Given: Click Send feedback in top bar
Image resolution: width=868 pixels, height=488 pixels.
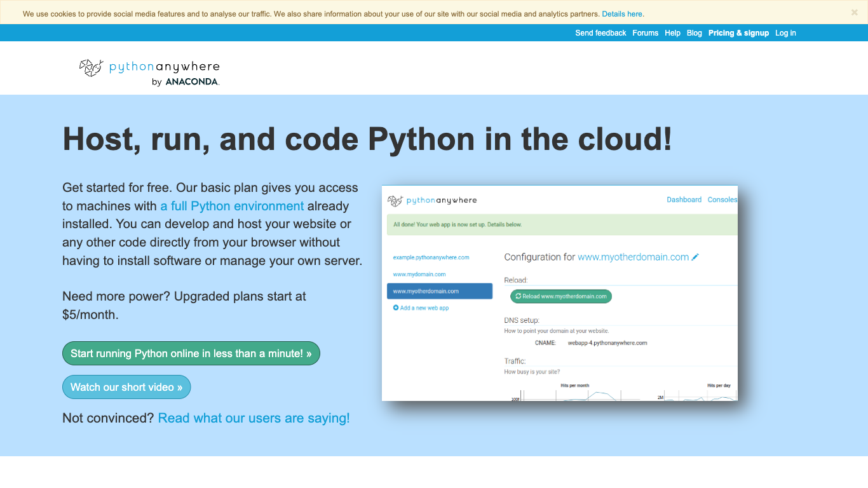Looking at the screenshot, I should (600, 33).
